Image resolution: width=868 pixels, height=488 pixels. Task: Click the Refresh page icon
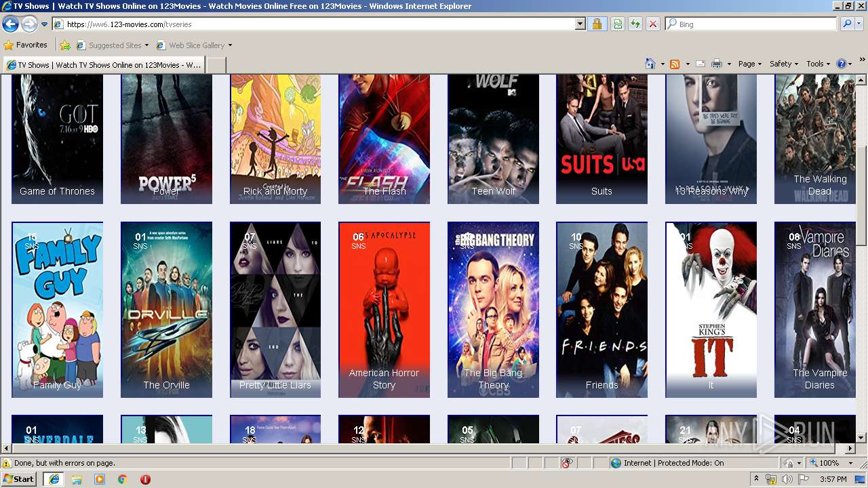pyautogui.click(x=635, y=24)
